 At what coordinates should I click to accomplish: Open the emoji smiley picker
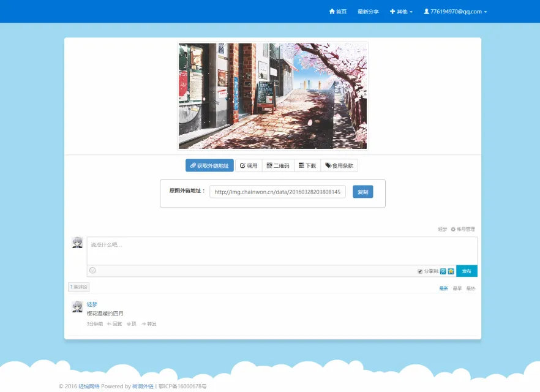pos(92,271)
